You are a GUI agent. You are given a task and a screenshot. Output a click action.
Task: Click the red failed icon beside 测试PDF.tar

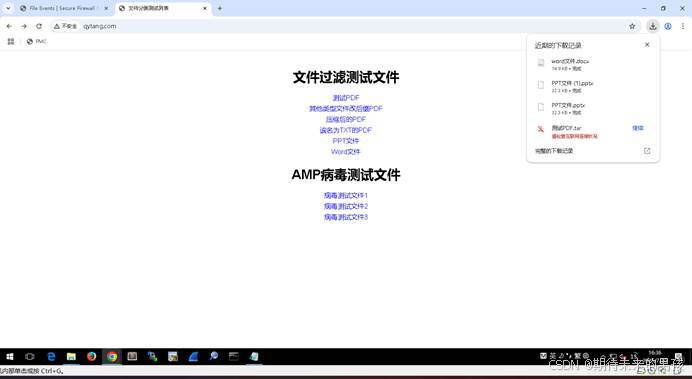pyautogui.click(x=541, y=129)
